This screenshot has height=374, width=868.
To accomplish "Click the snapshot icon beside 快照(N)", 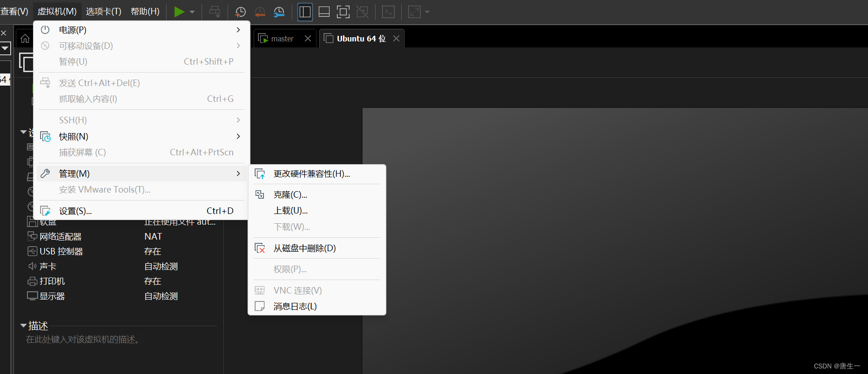I will (45, 136).
